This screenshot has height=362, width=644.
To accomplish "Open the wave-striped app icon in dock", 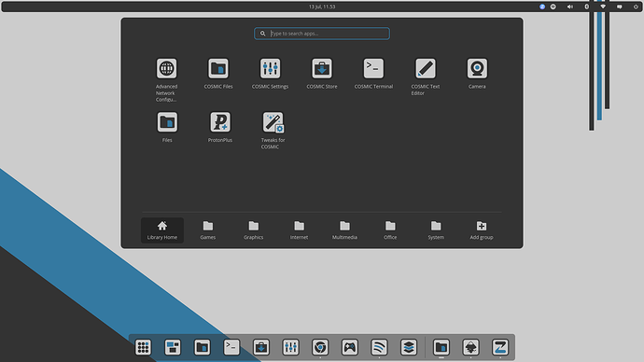I will [x=379, y=347].
